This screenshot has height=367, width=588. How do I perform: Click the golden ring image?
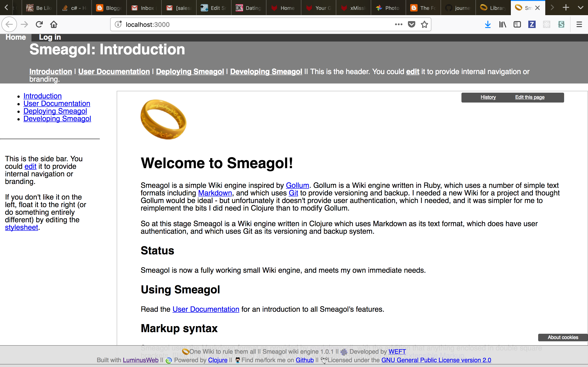click(164, 119)
